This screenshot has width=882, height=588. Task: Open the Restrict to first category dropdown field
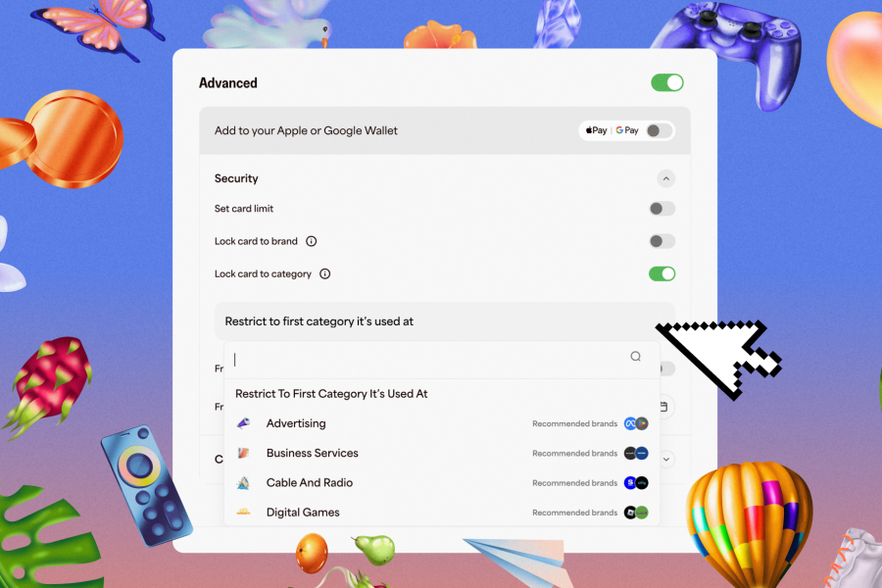coord(441,321)
